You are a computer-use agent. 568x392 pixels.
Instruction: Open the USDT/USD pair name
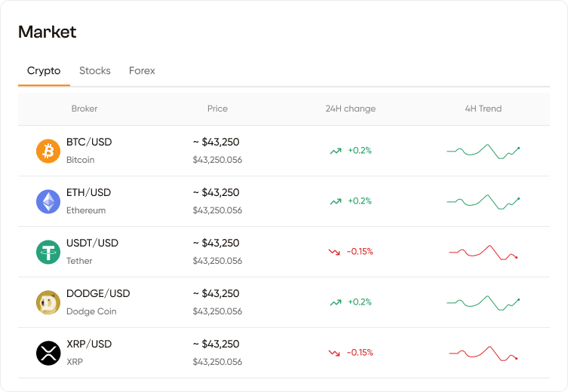92,243
